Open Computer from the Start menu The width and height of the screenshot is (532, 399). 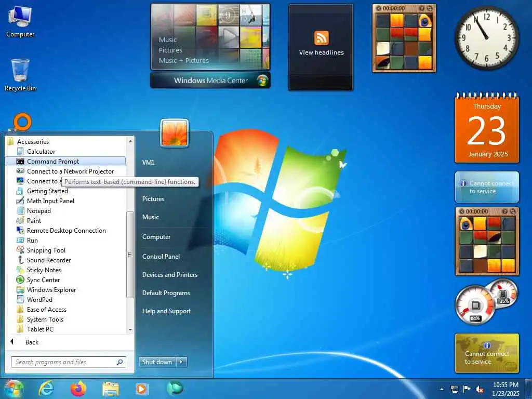tap(156, 237)
